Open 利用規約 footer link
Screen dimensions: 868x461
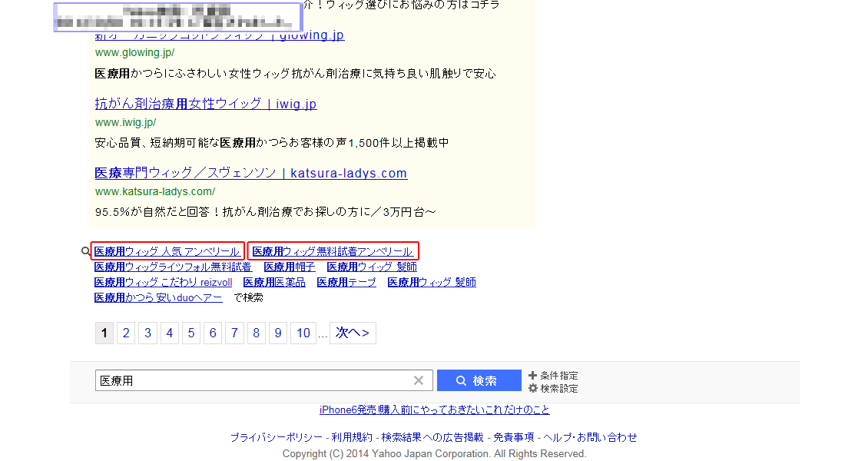pyautogui.click(x=352, y=437)
